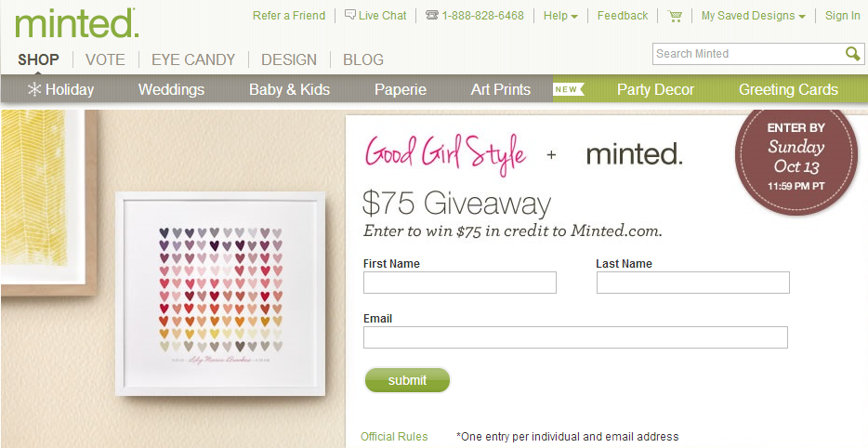Click the Search Minted box
Viewport: 868px width, 448px height.
[748, 54]
